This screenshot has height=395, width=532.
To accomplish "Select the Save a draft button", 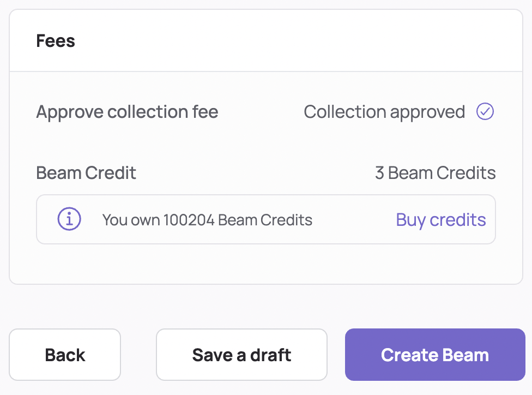I will pyautogui.click(x=241, y=355).
